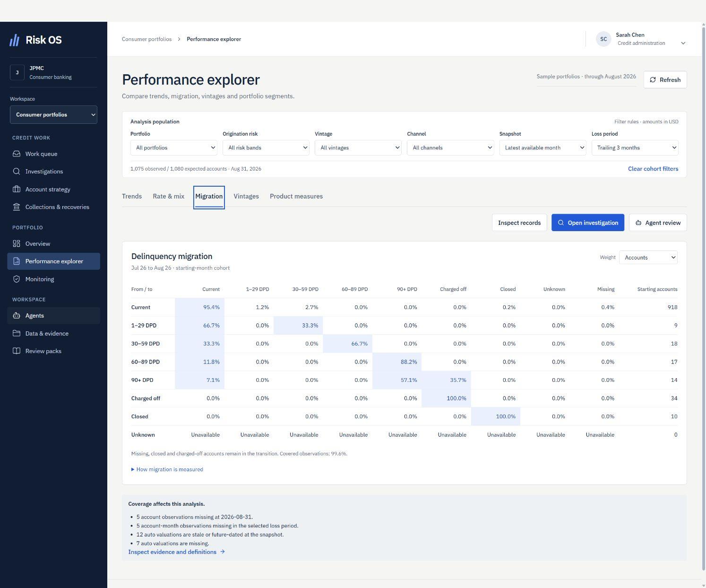Open the Channel filter dropdown
Image resolution: width=706 pixels, height=588 pixels.
[450, 148]
